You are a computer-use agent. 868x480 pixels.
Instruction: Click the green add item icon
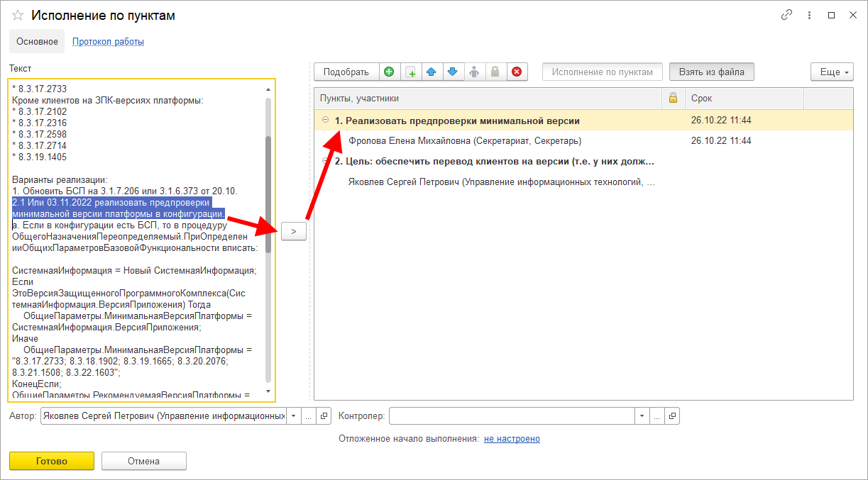(x=388, y=72)
